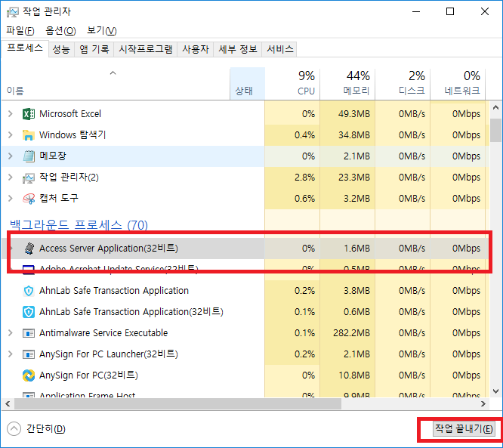Click the AnySign For PC(32비트) icon

29,375
